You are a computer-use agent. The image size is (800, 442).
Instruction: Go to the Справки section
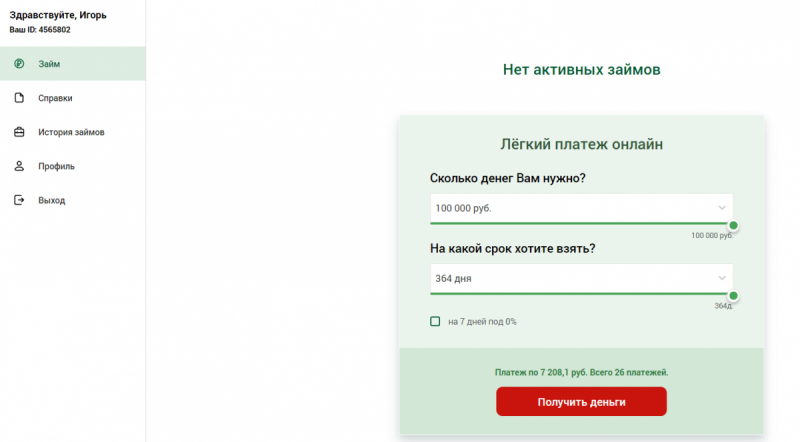(x=72, y=98)
